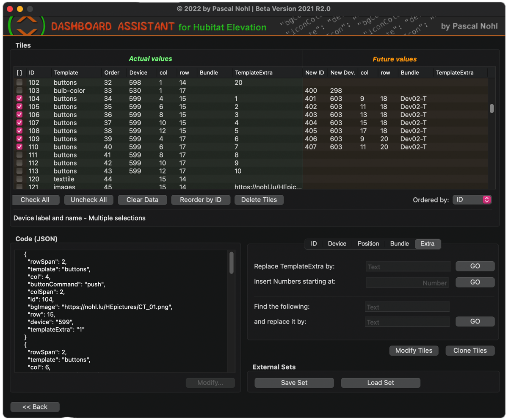Click the Clear Data button
The height and width of the screenshot is (420, 508).
tap(142, 200)
